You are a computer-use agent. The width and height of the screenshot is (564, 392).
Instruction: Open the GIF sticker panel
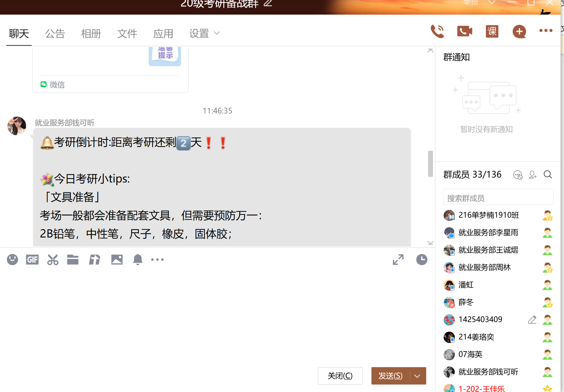32,260
